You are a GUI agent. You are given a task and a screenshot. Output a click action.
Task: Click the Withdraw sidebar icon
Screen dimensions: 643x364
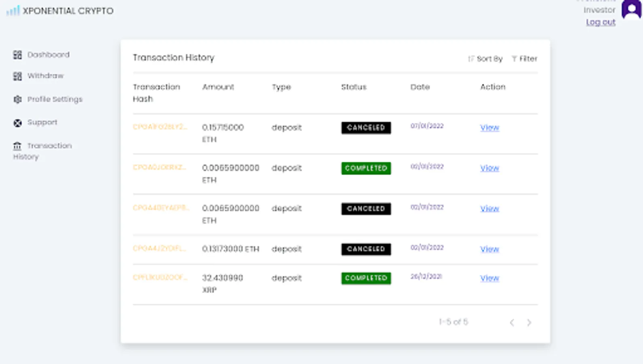17,76
